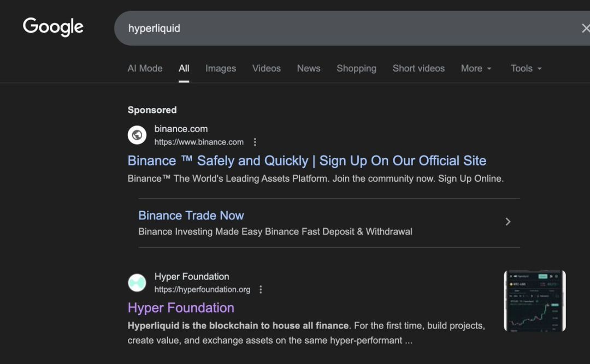Select the Videos search category
590x364 pixels.
coord(266,68)
